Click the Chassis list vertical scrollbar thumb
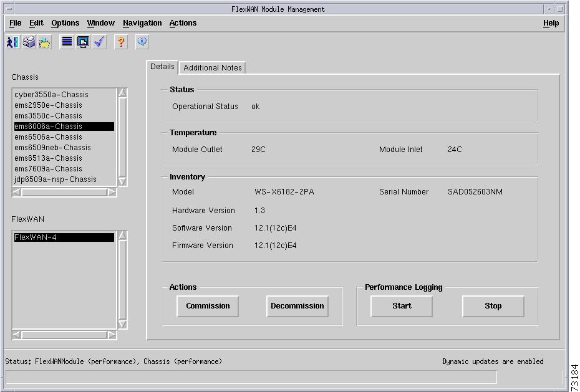Viewport: 580px width, 392px height. click(122, 137)
